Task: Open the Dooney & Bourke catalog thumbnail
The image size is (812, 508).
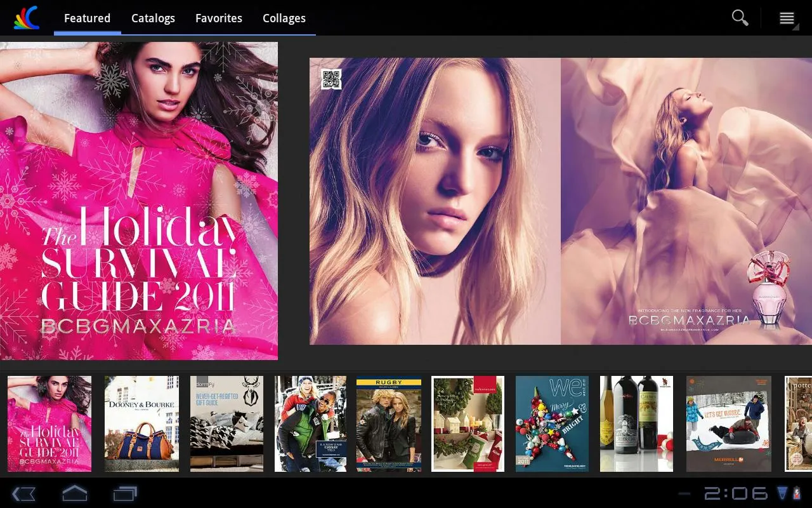Action: [x=141, y=424]
